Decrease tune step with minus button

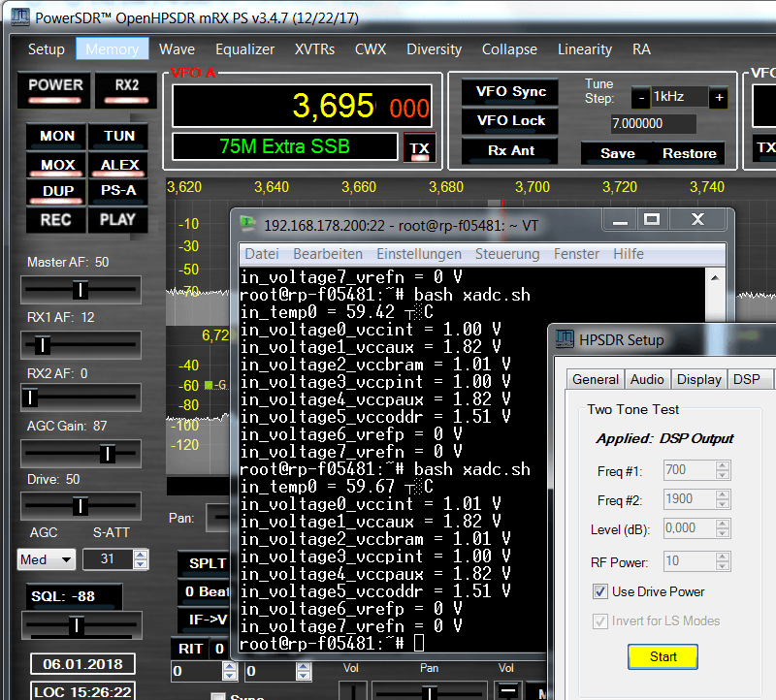pyautogui.click(x=641, y=98)
